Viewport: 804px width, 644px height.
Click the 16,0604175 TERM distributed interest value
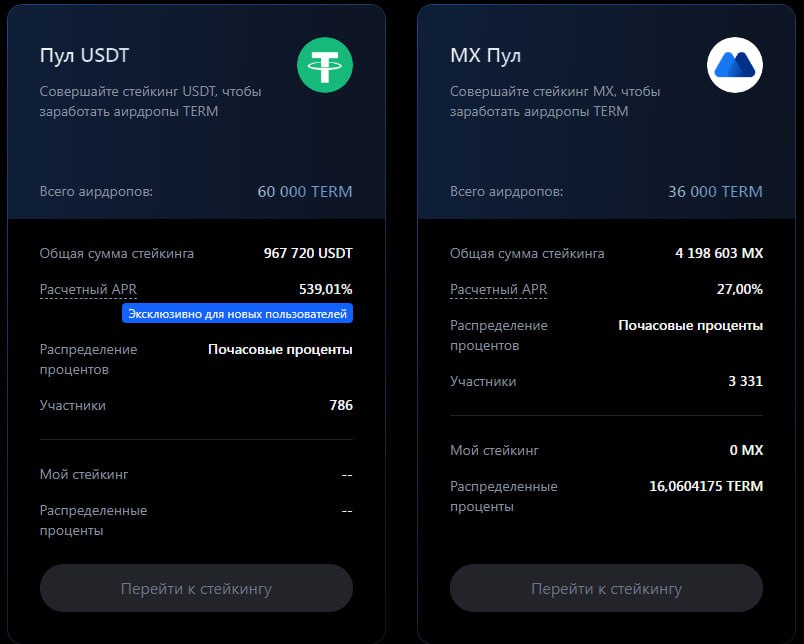(706, 487)
